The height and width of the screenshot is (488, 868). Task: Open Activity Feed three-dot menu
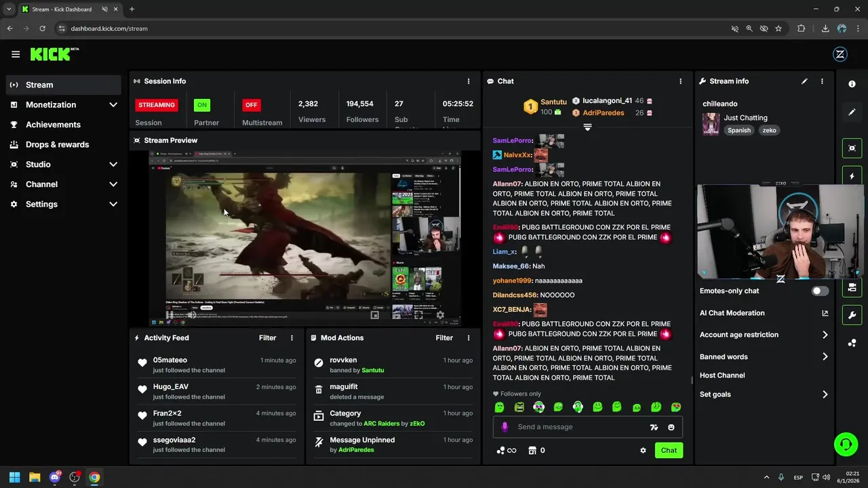292,338
